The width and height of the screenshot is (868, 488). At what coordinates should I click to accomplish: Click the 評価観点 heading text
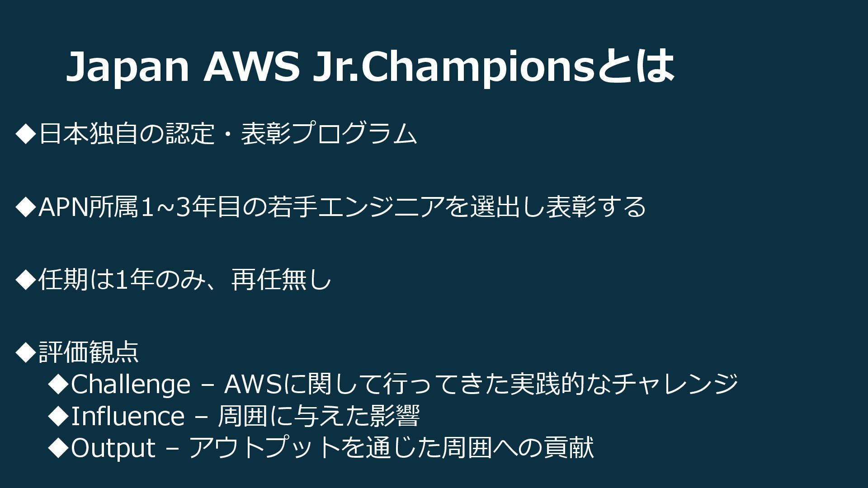coord(89,352)
